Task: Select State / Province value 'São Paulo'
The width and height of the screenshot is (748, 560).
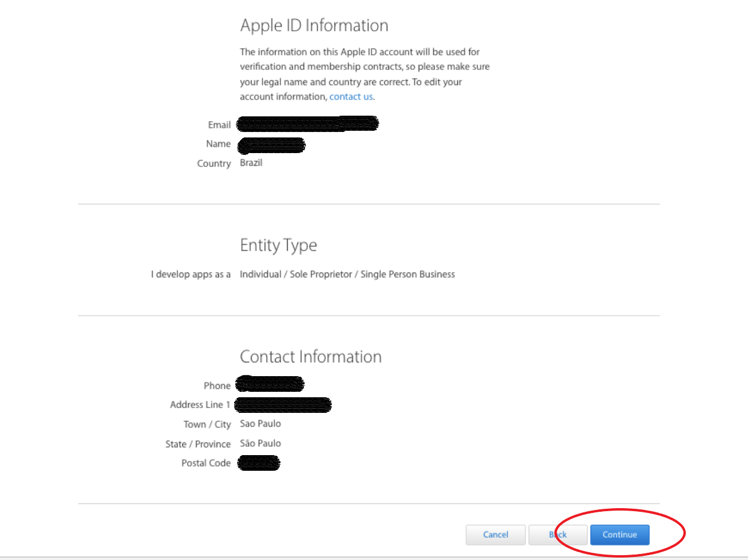Action: 261,443
